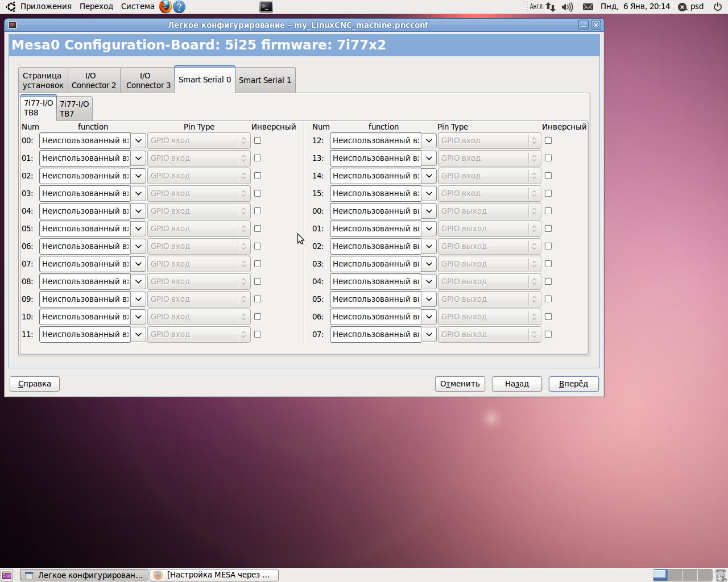The image size is (728, 582).
Task: Open the I/O Connector 2 tab
Action: click(94, 80)
